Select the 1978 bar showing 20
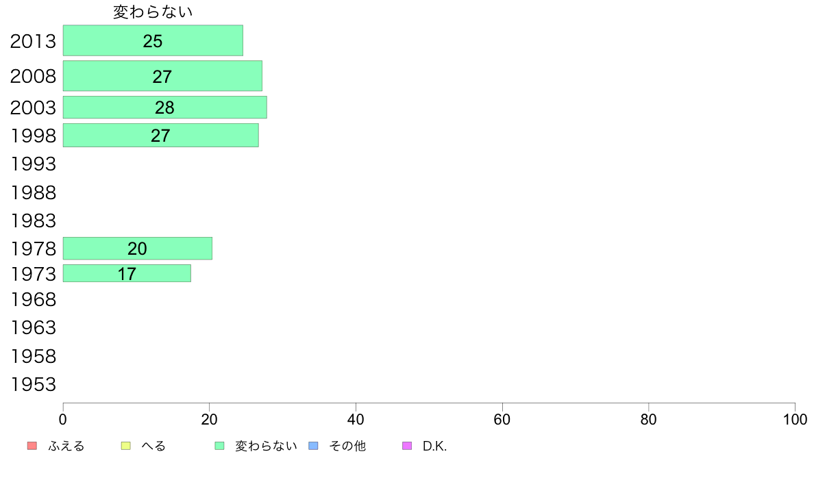Image resolution: width=814 pixels, height=504 pixels. click(x=138, y=249)
